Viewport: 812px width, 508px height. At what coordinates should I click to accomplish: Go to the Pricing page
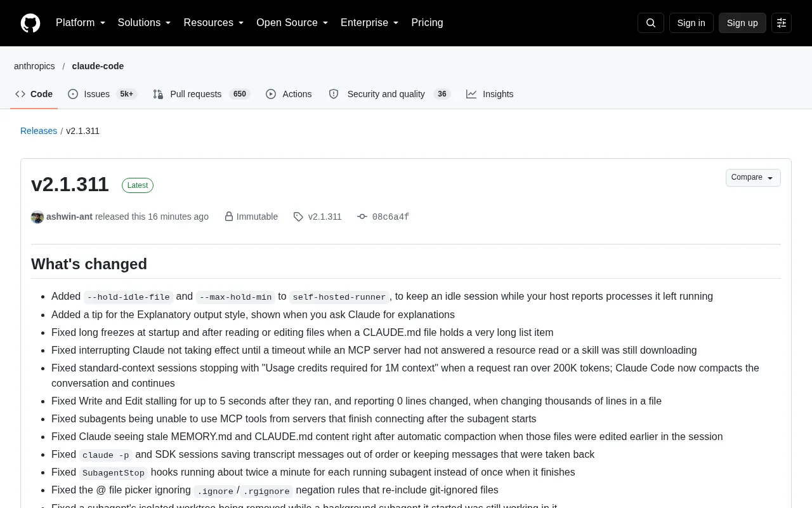tap(427, 23)
